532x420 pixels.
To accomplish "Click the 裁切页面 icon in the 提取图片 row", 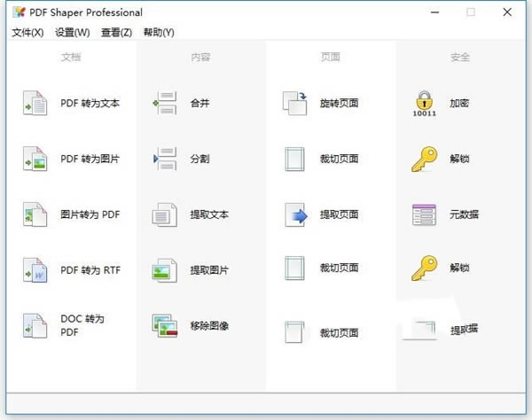I will (295, 268).
